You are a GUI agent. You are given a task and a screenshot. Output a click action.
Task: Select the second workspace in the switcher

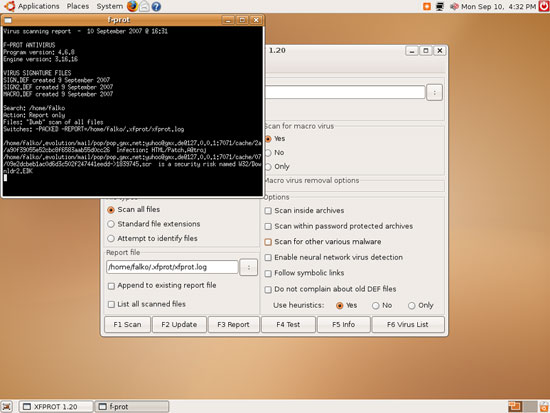pyautogui.click(x=531, y=407)
